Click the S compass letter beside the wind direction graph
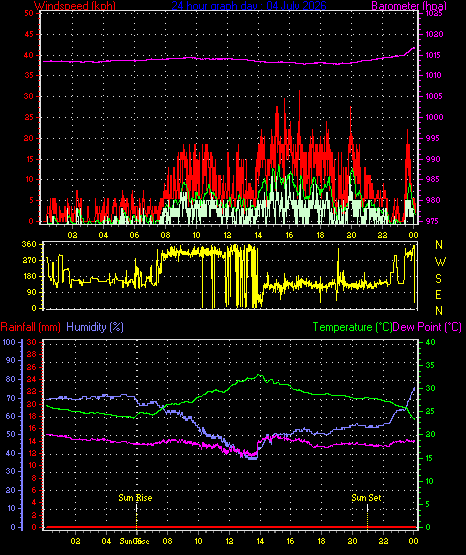Image resolution: width=466 pixels, height=555 pixels. pyautogui.click(x=438, y=279)
